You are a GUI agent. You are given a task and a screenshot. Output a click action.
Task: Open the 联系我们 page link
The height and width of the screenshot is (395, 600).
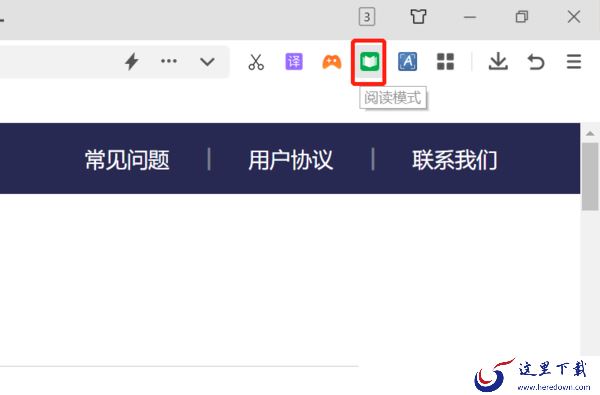pyautogui.click(x=455, y=160)
